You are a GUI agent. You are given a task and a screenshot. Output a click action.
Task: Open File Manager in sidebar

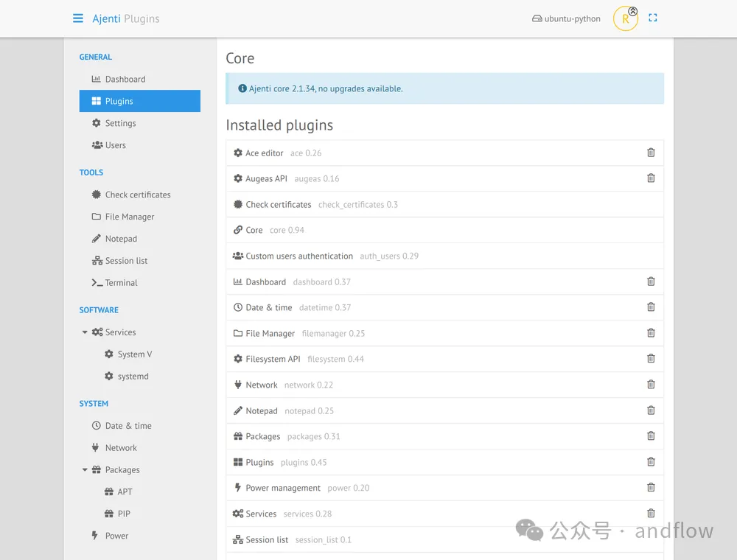pyautogui.click(x=130, y=217)
